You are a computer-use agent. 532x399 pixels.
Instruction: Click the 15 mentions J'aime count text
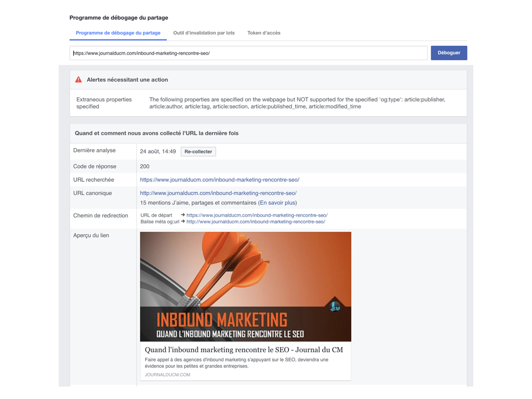198,203
